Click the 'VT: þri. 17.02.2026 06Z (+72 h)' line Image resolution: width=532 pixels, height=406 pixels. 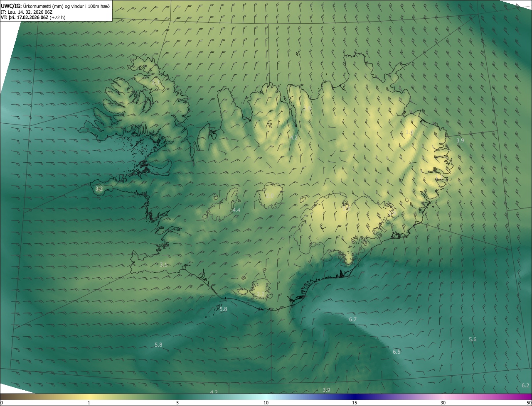pos(33,17)
